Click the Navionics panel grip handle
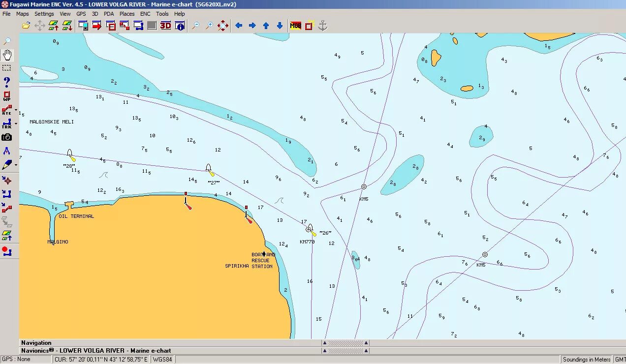Image resolution: width=626 pixels, height=364 pixels. coord(345,351)
